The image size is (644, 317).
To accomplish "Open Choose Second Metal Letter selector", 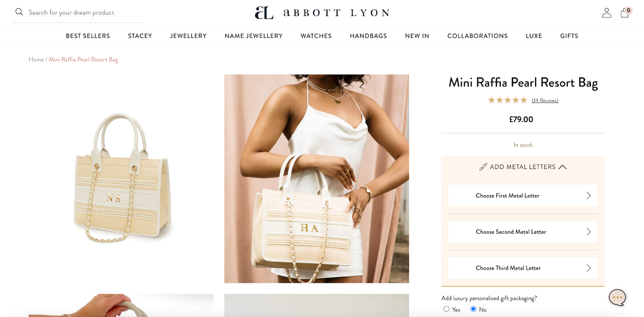I will (523, 232).
